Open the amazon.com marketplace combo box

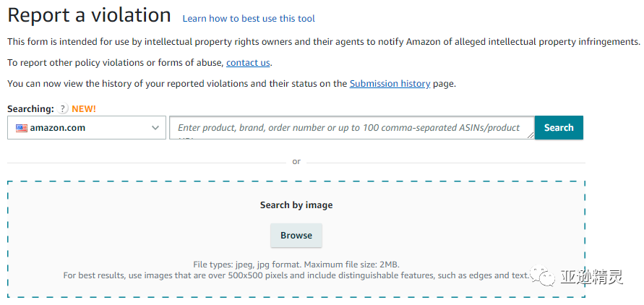[87, 128]
